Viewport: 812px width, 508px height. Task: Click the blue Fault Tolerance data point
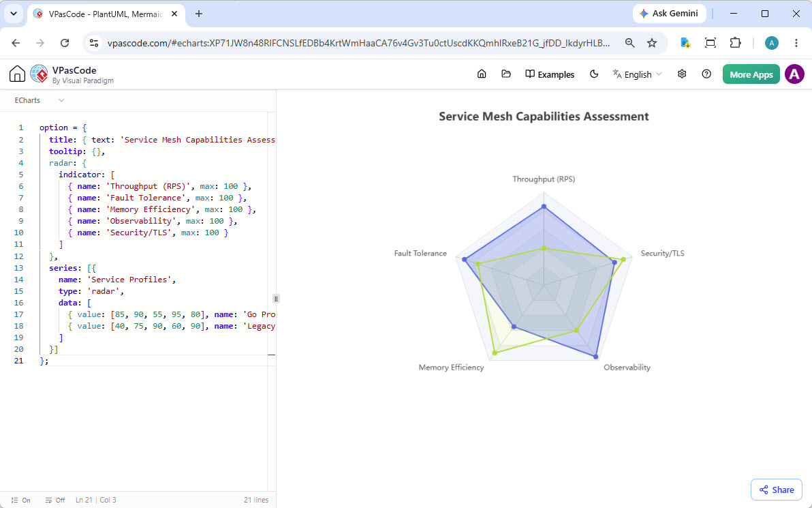(x=465, y=259)
